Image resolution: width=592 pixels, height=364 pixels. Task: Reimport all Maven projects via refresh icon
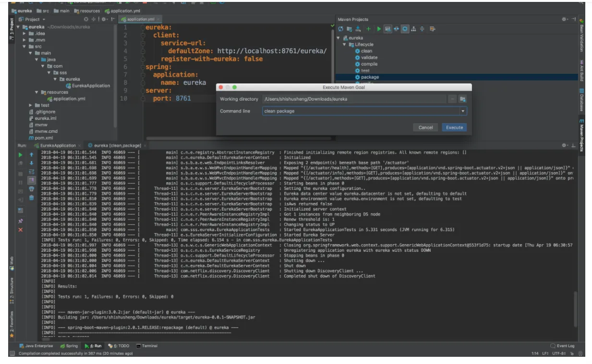coord(340,29)
